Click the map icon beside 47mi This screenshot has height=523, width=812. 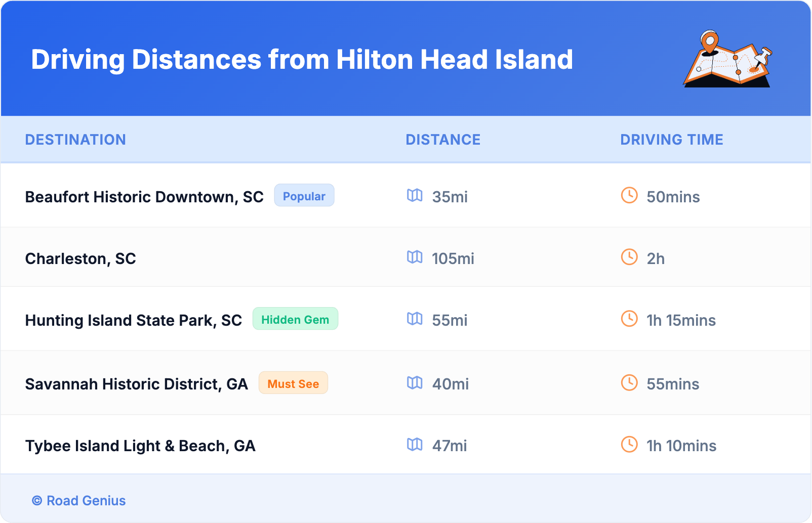click(x=415, y=445)
